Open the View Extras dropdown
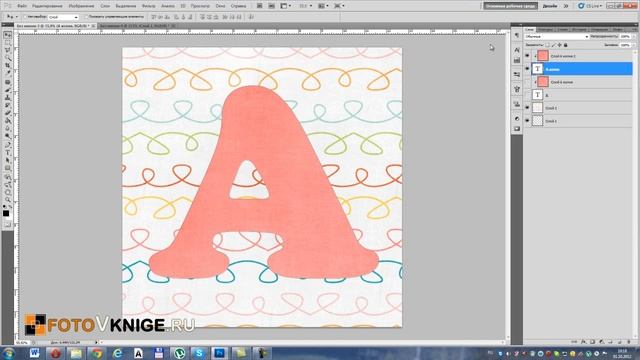Screen dimensions: 640x360 285,6
